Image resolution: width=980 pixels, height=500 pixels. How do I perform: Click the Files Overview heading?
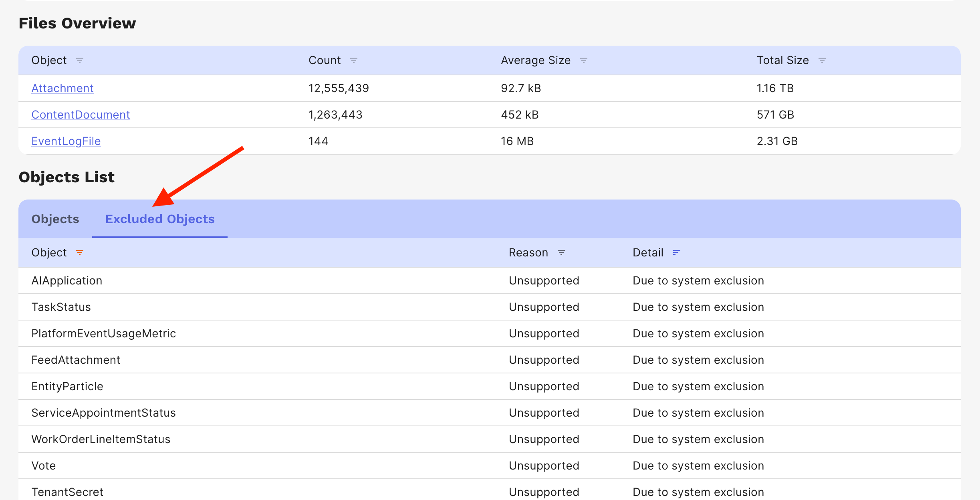77,23
